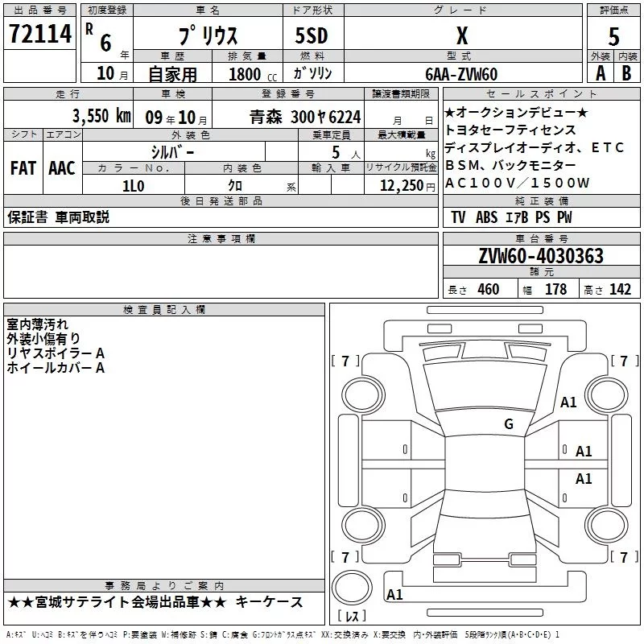Image resolution: width=644 pixels, height=644 pixels.
Task: Click the G mark on the windshield diagram
Action: click(508, 424)
